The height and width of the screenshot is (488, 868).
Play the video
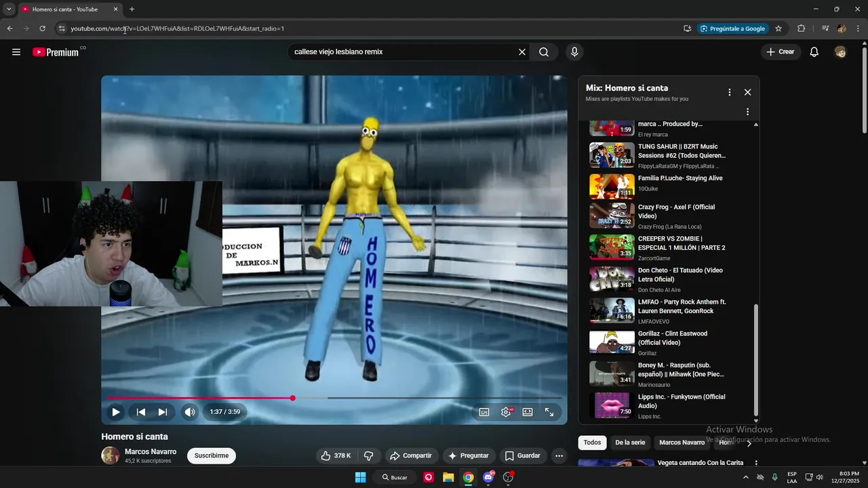pos(116,412)
